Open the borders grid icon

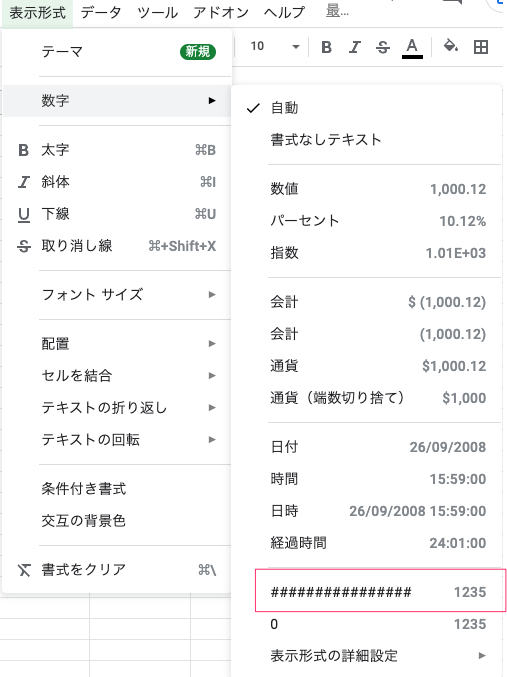tap(481, 47)
